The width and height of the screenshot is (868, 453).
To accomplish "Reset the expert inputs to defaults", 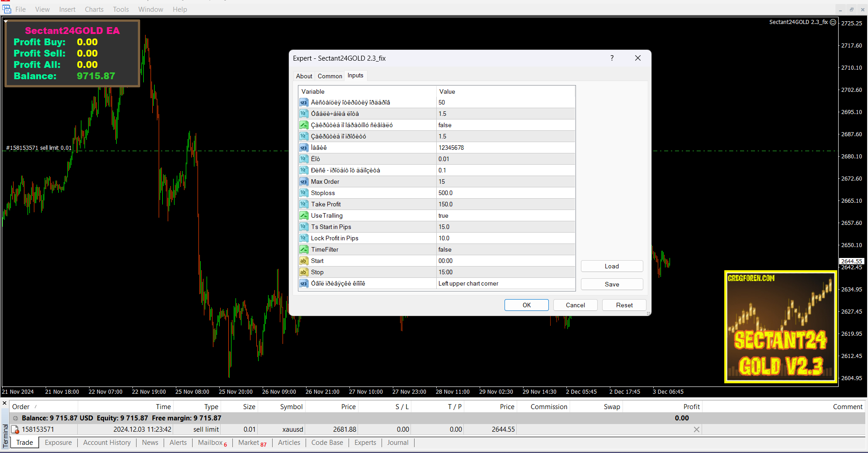I will click(x=624, y=305).
